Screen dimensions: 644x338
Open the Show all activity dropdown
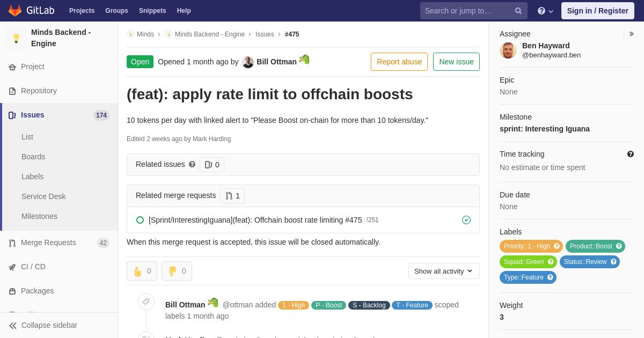(444, 271)
